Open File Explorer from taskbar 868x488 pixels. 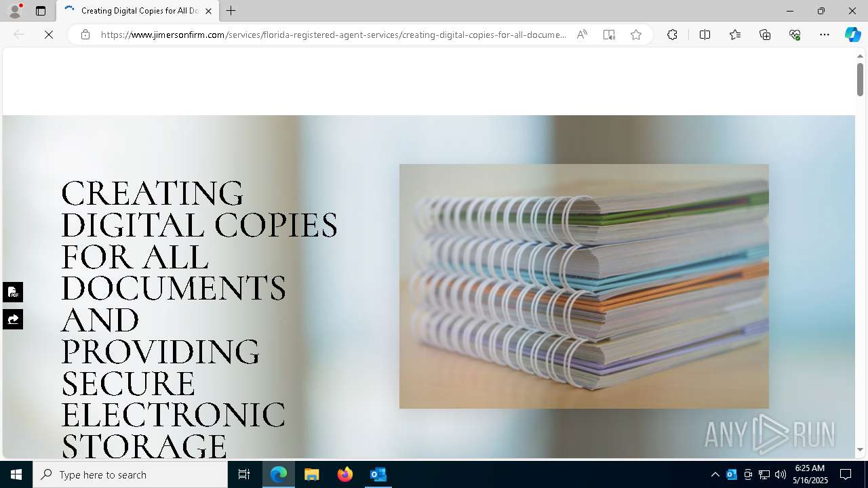coord(311,474)
